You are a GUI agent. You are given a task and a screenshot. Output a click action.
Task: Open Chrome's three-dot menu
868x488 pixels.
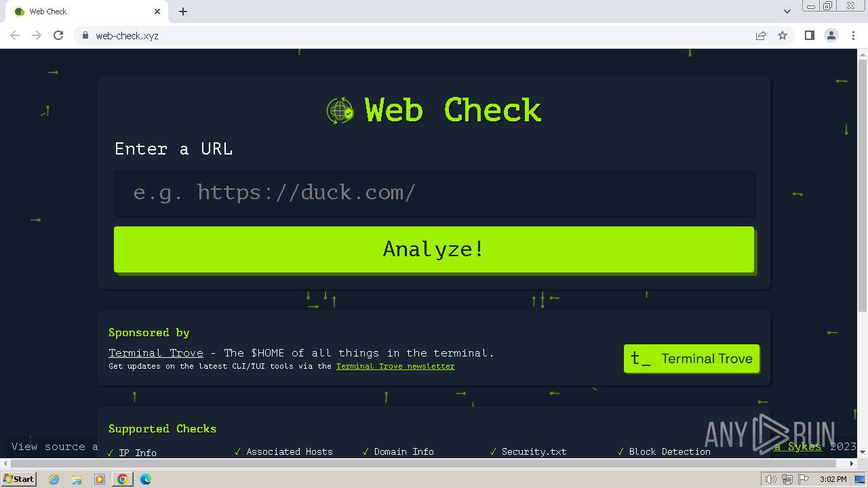pyautogui.click(x=853, y=35)
